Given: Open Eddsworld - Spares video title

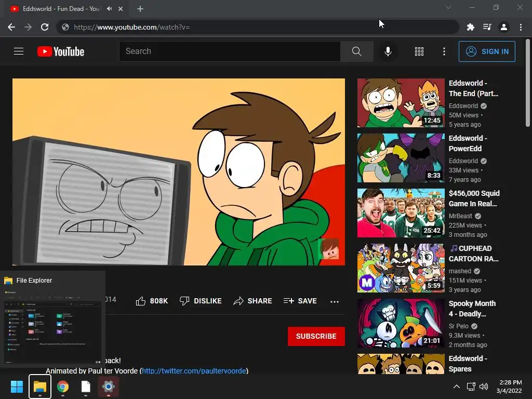Looking at the screenshot, I should tap(468, 363).
